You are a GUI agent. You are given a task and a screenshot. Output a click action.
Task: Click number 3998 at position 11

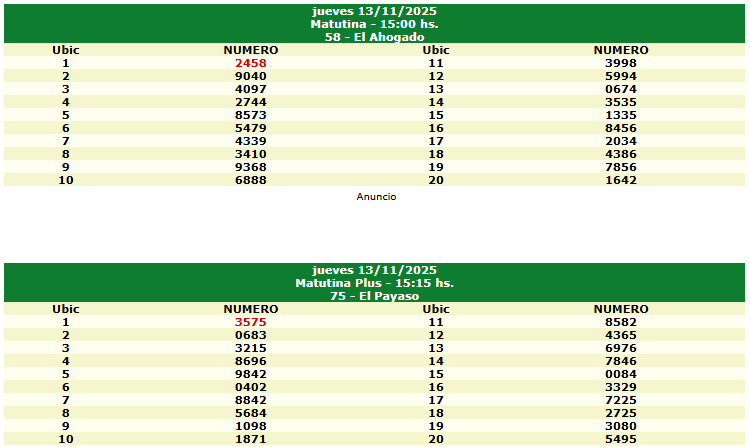[620, 63]
